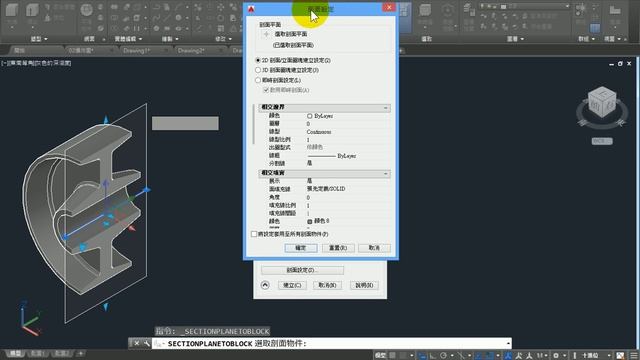Click the ViewCube in the drawing area
This screenshot has height=360, width=640.
point(602,102)
